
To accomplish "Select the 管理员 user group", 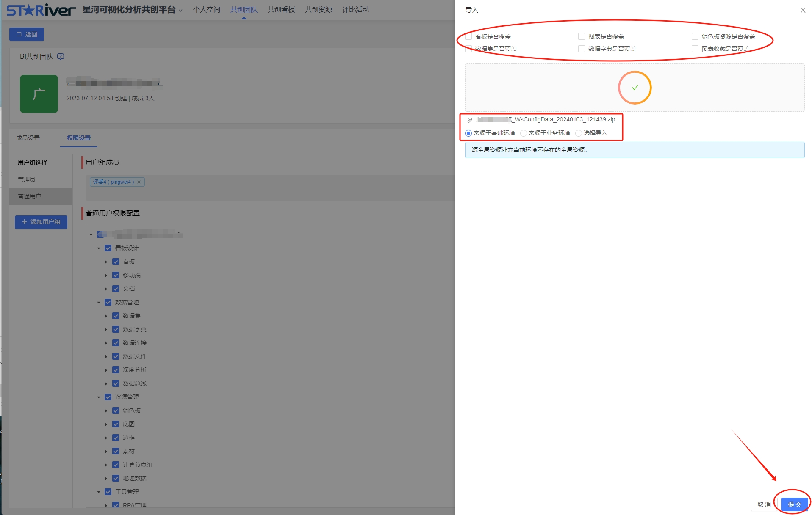I will [27, 179].
